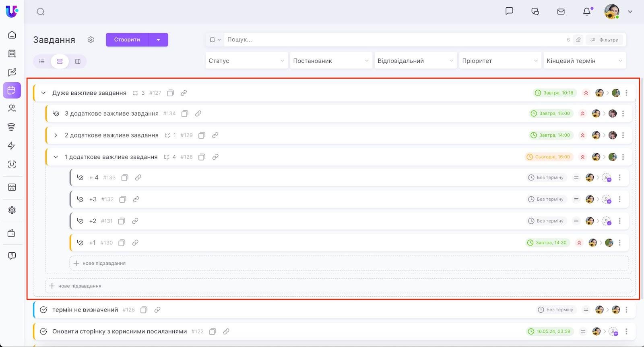Click the Фільтри button

tap(604, 40)
